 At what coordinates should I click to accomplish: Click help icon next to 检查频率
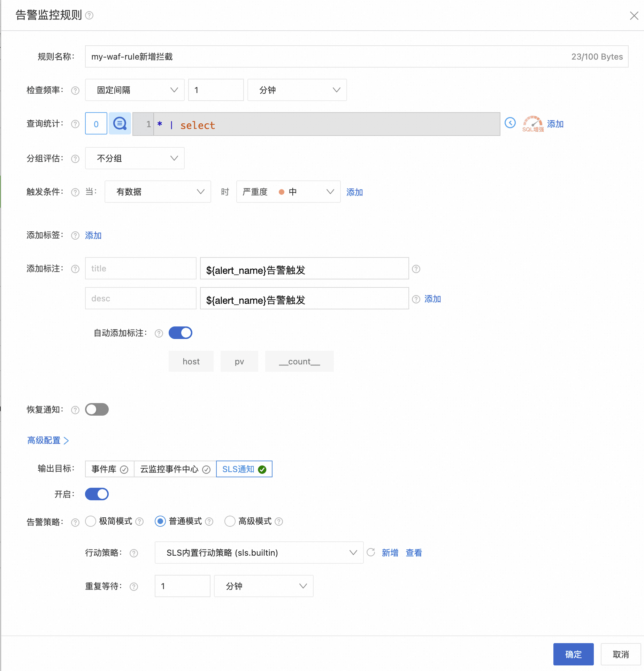click(x=75, y=91)
